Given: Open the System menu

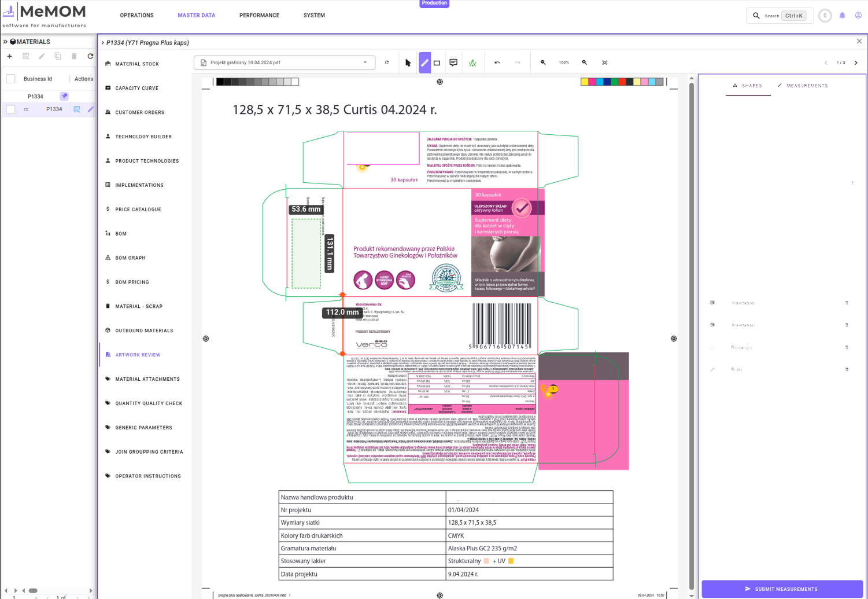Looking at the screenshot, I should (314, 16).
